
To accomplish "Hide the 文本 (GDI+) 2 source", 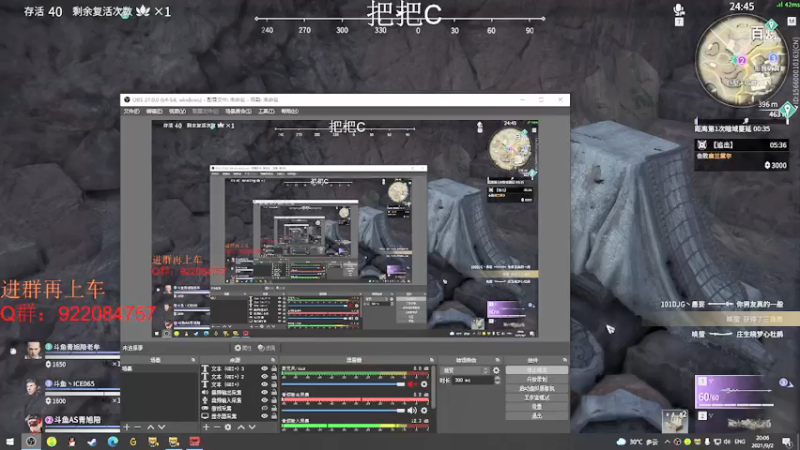I will click(x=264, y=377).
